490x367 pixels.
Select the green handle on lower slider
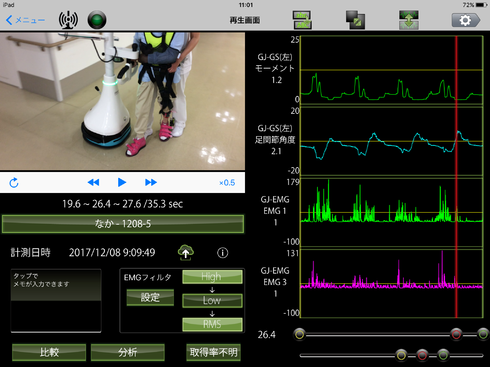(443, 355)
